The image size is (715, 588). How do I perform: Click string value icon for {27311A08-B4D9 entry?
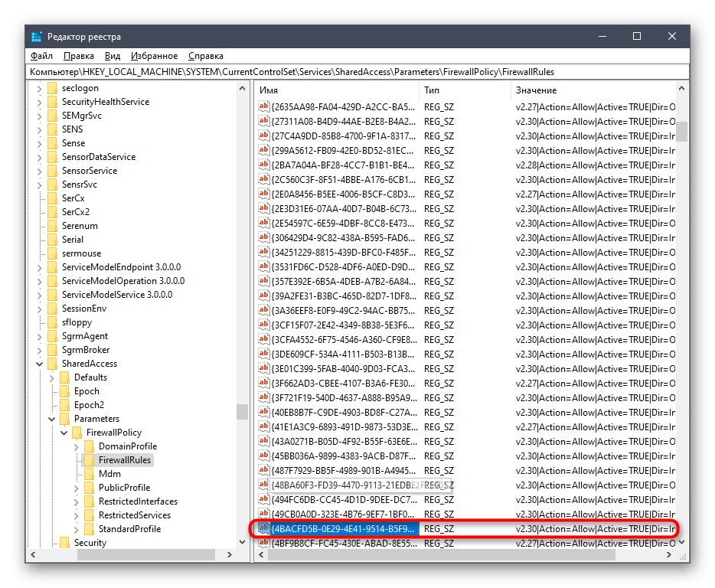tap(263, 121)
